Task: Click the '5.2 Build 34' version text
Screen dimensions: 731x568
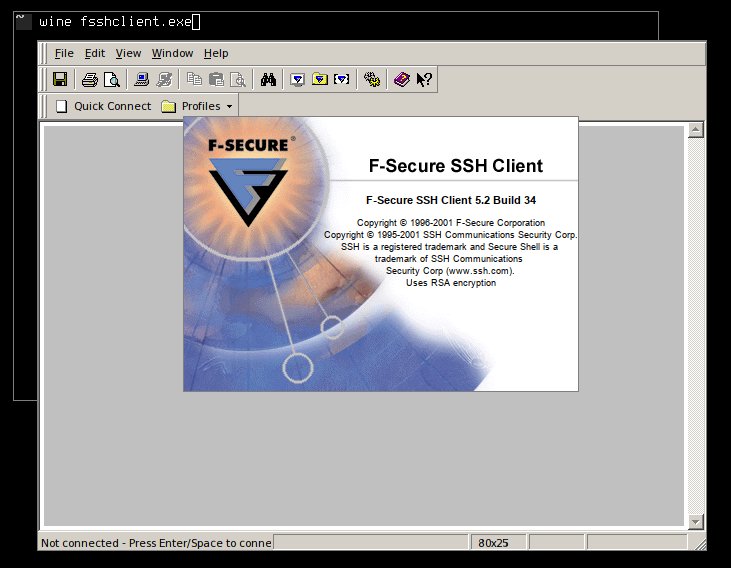Action: (505, 200)
